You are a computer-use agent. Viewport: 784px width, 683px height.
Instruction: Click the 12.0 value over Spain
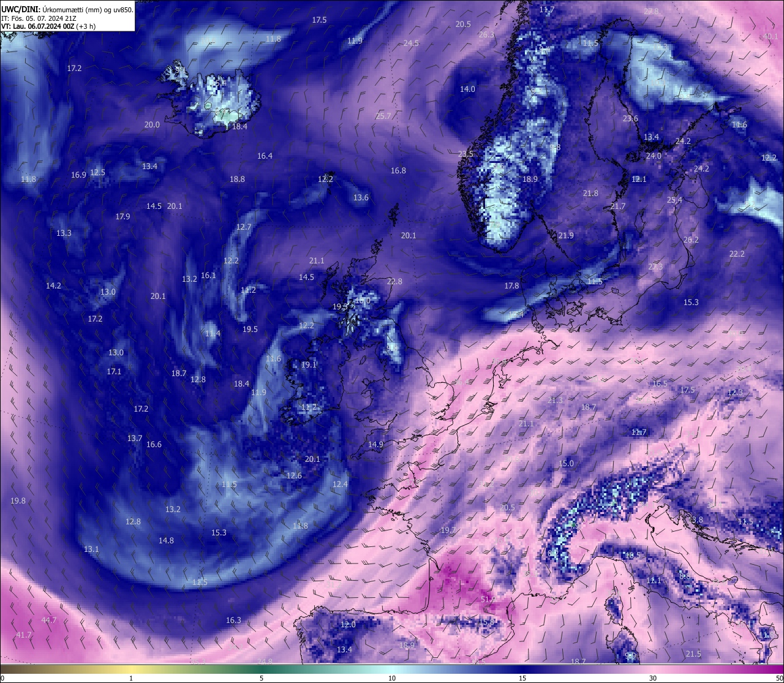(348, 625)
